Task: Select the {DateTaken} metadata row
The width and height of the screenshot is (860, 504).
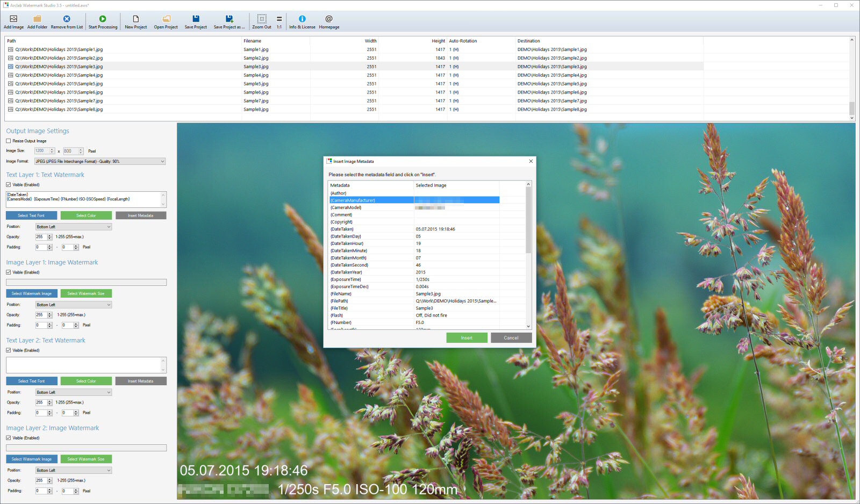Action: click(x=414, y=229)
